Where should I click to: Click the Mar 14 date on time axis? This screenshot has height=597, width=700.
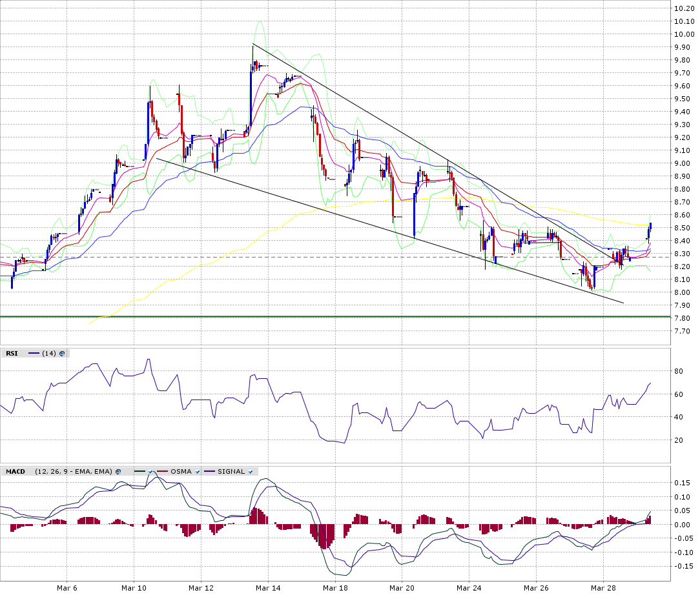click(267, 589)
